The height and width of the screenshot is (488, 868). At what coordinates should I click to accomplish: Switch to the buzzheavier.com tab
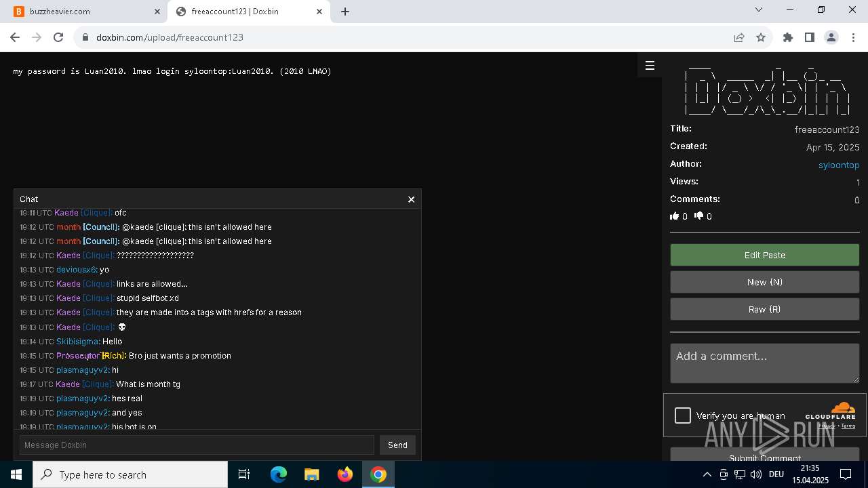point(83,12)
